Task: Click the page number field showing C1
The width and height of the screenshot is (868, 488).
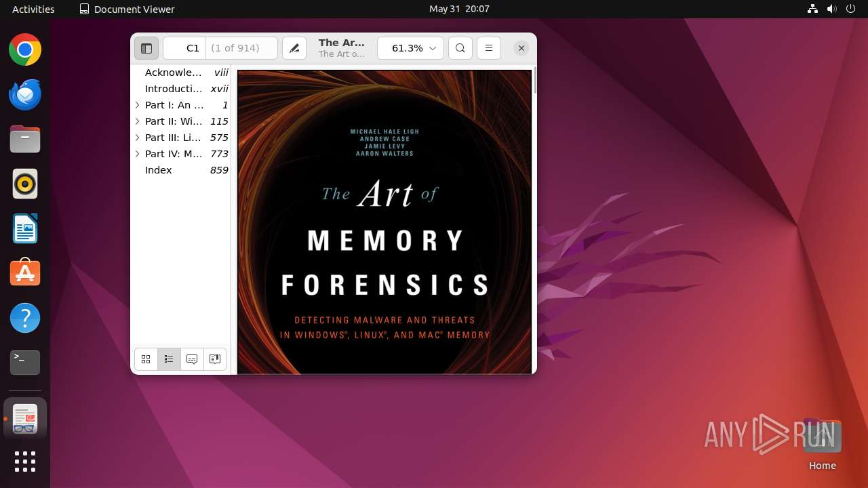Action: point(184,48)
